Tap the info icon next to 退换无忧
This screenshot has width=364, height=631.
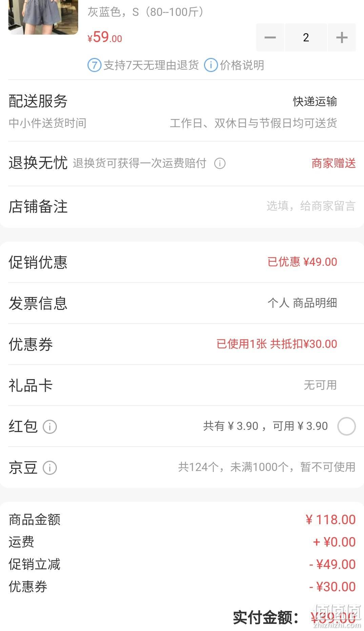pos(220,163)
